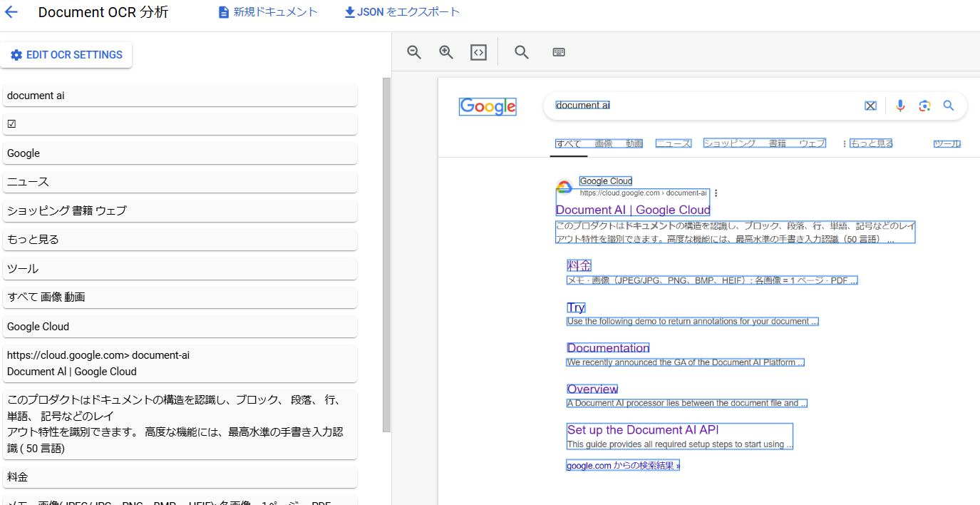The image size is (980, 505).
Task: Open EDIT OCR SETTINGS
Action: pos(66,55)
